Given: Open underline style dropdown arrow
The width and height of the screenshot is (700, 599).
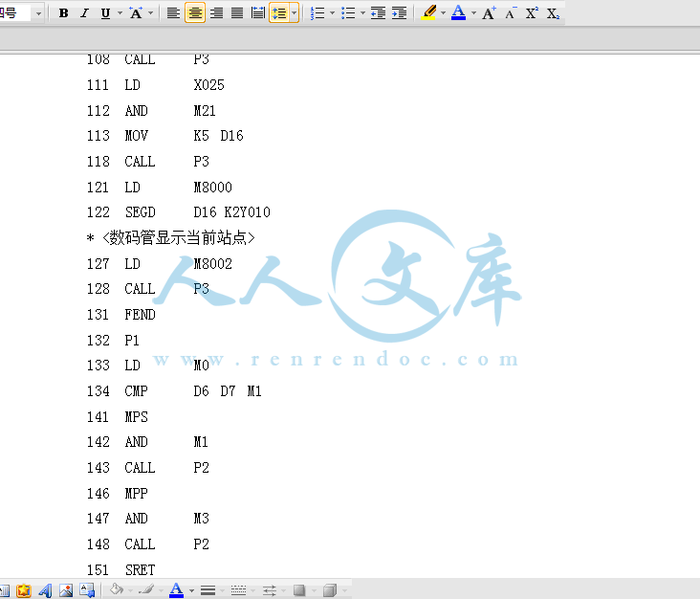Looking at the screenshot, I should (x=120, y=13).
